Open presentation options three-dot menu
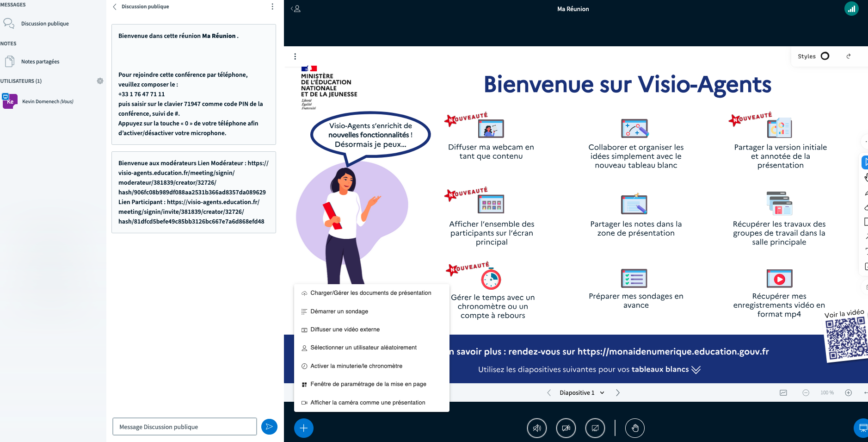Image resolution: width=868 pixels, height=442 pixels. coord(295,56)
